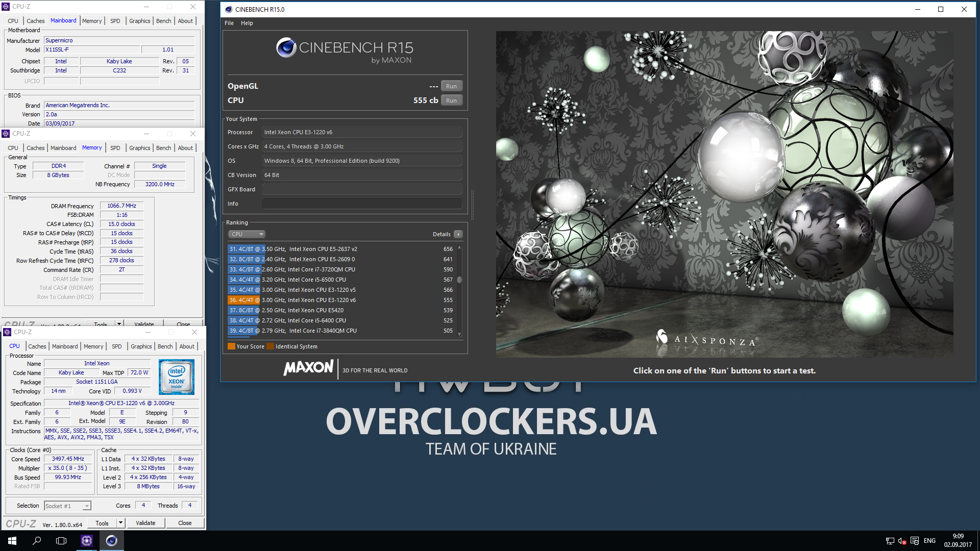Click the orange Your Score legend swatch
The image size is (980, 551).
(231, 346)
